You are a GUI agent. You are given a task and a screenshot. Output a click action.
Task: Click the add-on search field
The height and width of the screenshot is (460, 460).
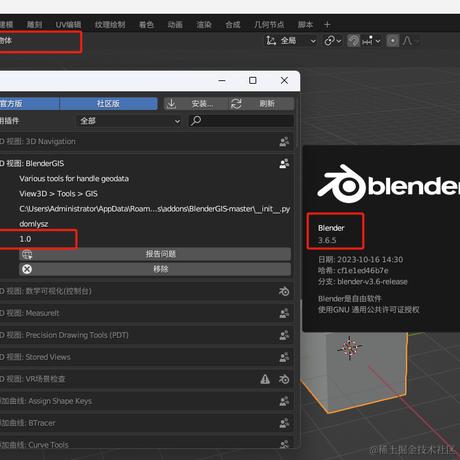click(241, 121)
